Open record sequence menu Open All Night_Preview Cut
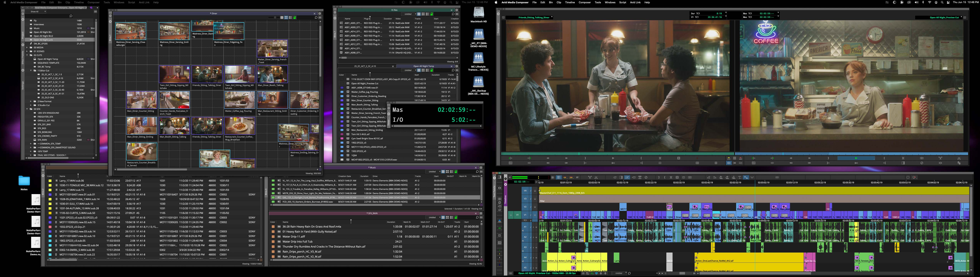The width and height of the screenshot is (980, 277). pos(939,18)
